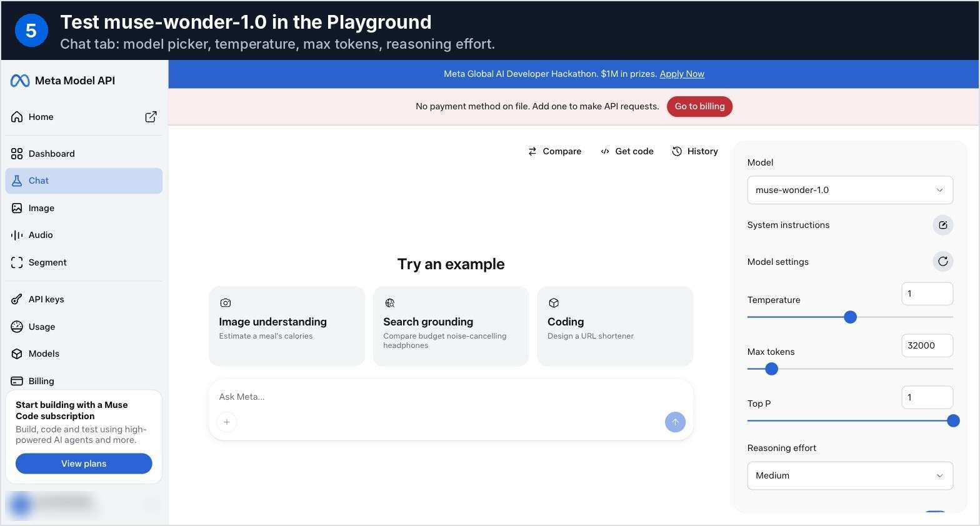
Task: Open Audio playground in sidebar
Action: click(84, 235)
